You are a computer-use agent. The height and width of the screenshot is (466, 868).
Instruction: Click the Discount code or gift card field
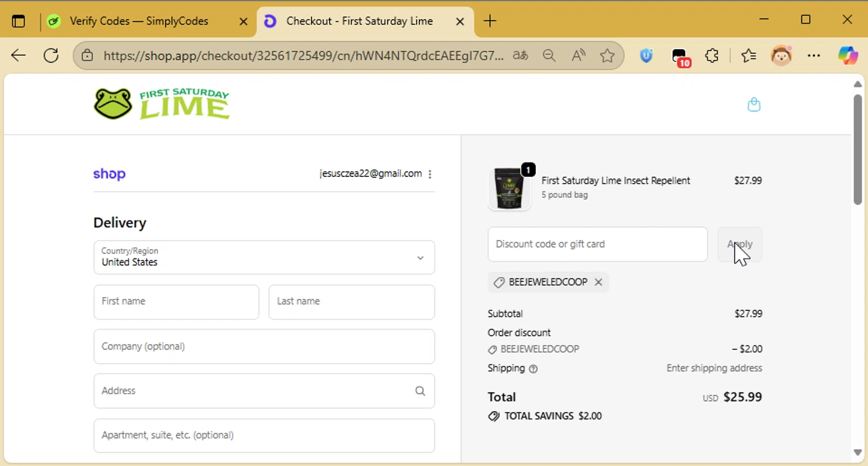[x=598, y=244]
